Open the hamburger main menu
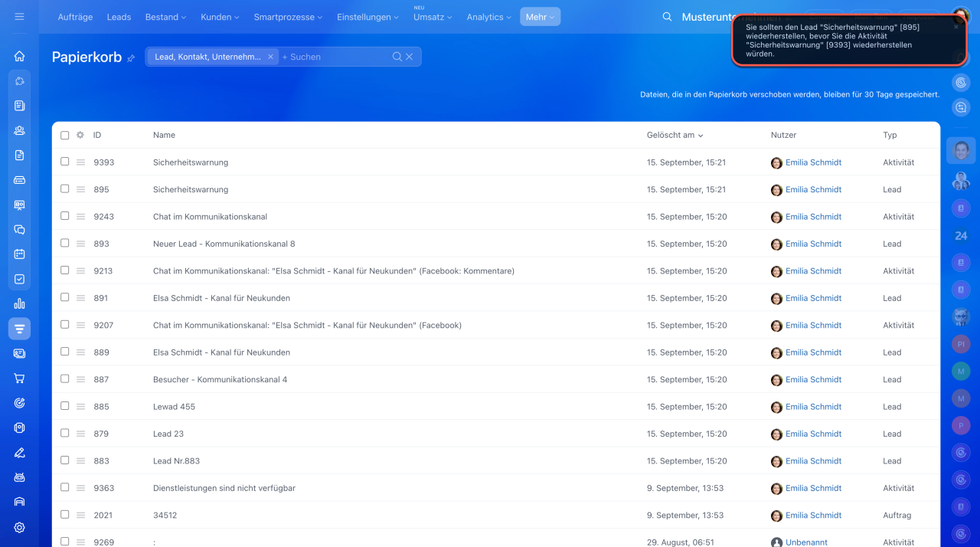 pyautogui.click(x=19, y=16)
